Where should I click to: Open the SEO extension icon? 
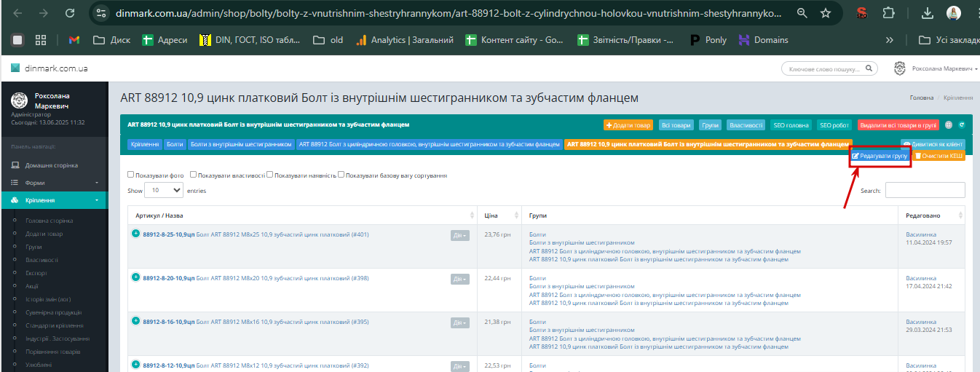(x=862, y=13)
